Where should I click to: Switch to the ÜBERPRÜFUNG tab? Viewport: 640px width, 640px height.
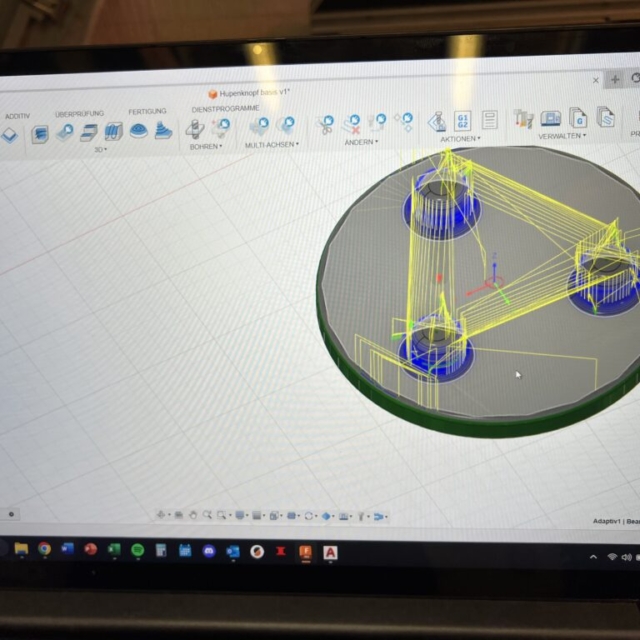click(x=79, y=114)
